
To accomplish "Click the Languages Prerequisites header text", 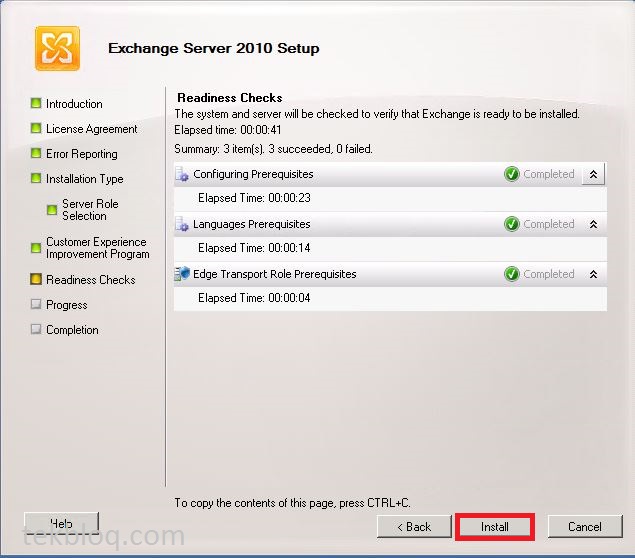I will point(251,224).
